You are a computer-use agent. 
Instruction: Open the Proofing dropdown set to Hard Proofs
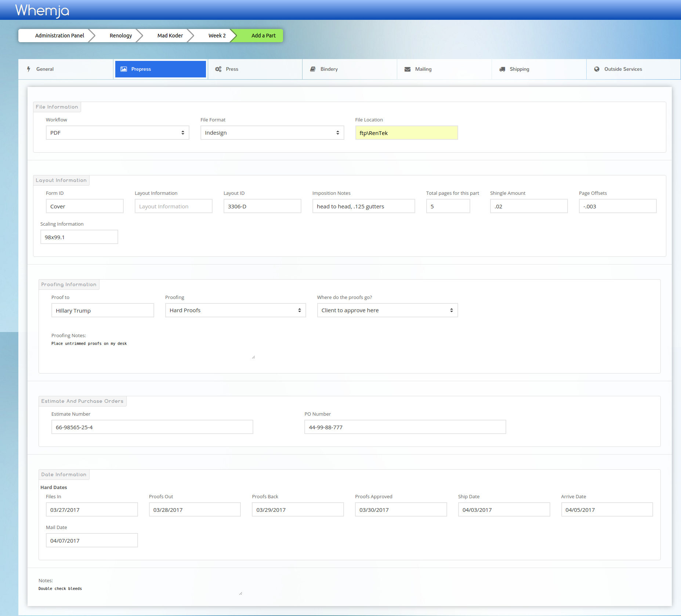(235, 310)
